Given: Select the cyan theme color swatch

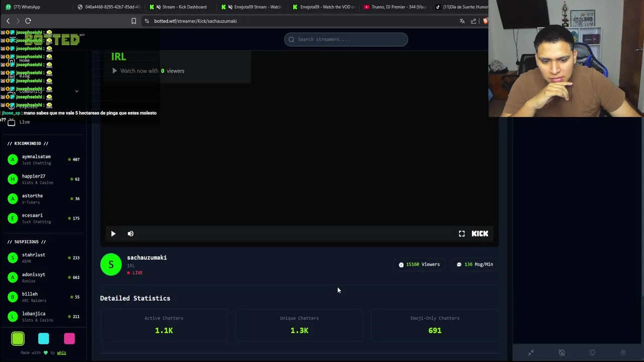Looking at the screenshot, I should coord(43,339).
